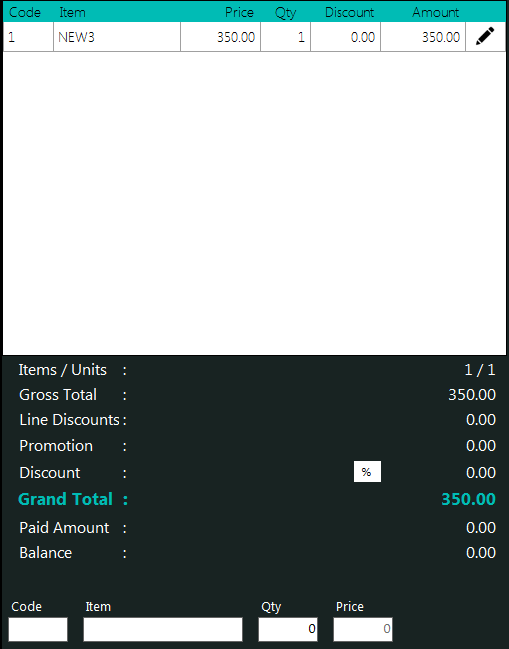Click the Paid Amount value
The image size is (509, 649).
pos(480,528)
